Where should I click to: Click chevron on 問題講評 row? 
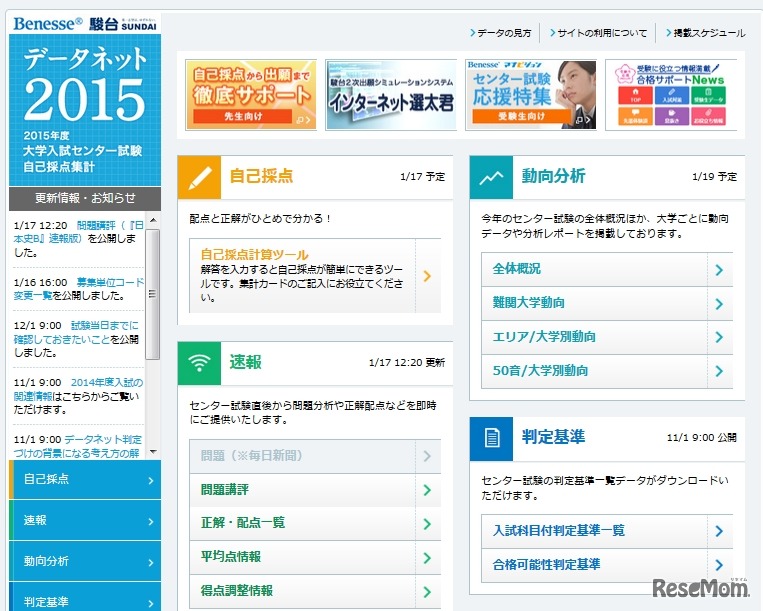pyautogui.click(x=427, y=490)
